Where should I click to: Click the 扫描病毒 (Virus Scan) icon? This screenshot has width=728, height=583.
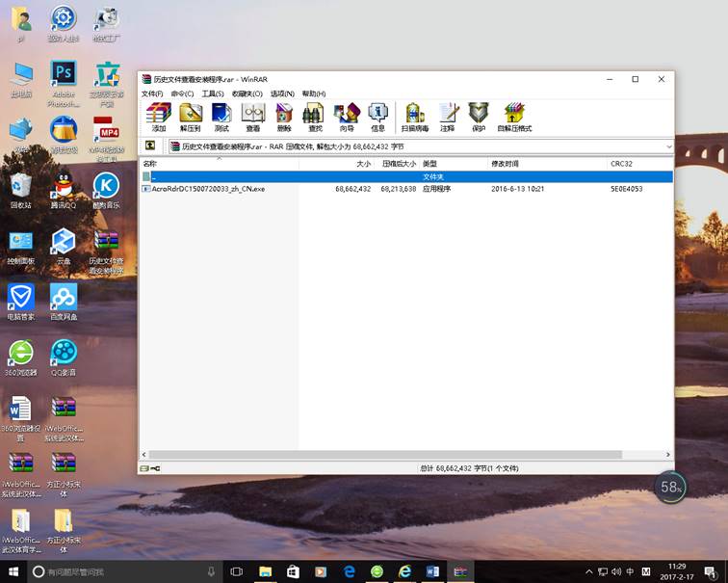415,116
